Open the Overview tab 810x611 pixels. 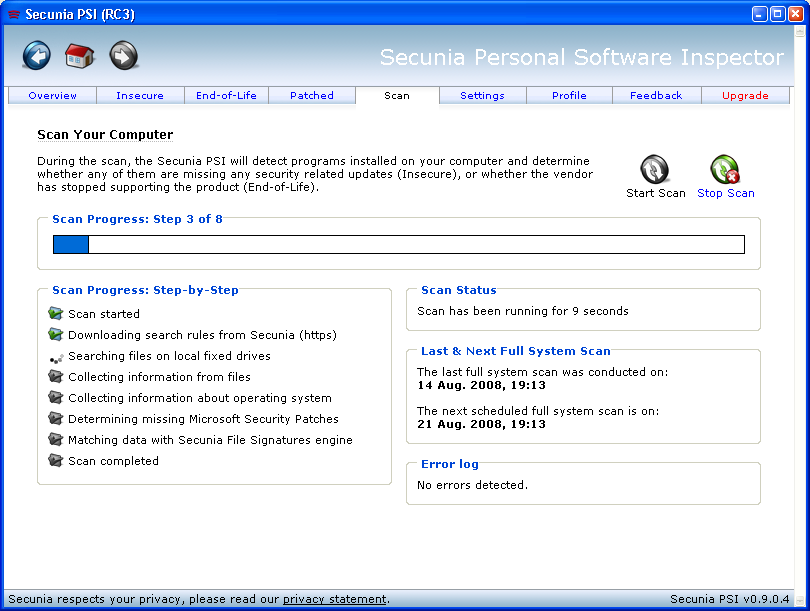(x=52, y=96)
